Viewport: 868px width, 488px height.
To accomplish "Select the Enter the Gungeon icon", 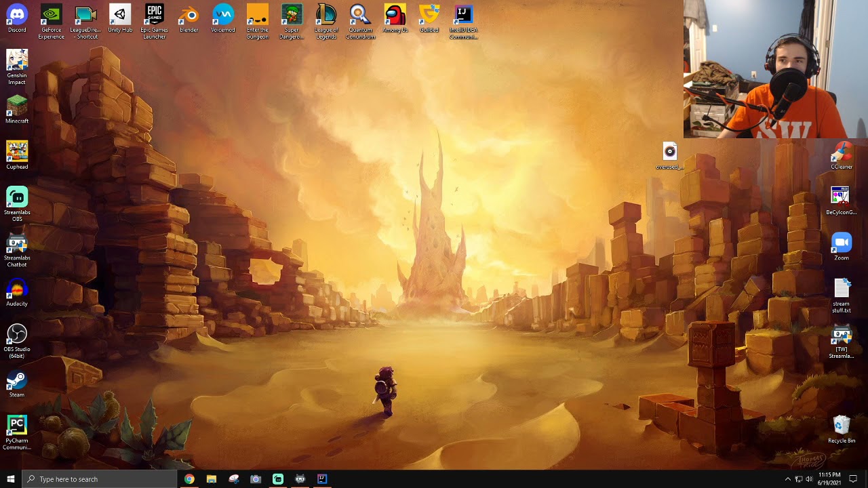I will [258, 22].
